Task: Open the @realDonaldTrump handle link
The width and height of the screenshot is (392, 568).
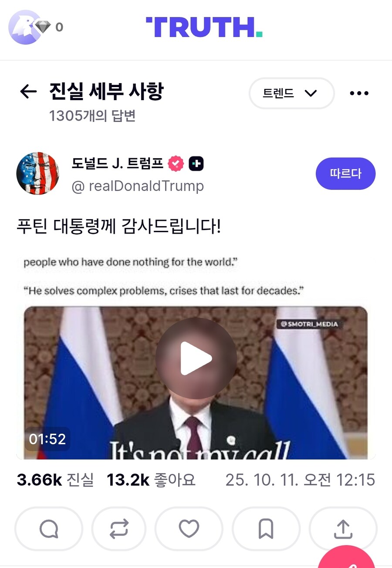Action: pyautogui.click(x=138, y=186)
